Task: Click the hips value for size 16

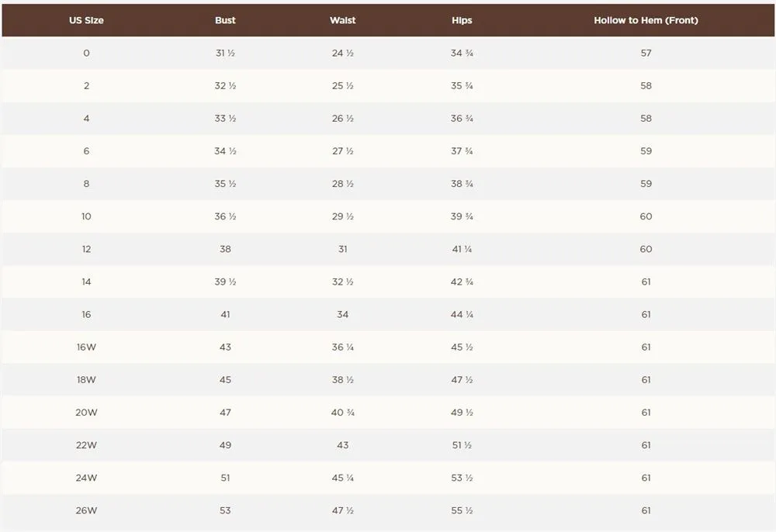Action: pos(462,315)
